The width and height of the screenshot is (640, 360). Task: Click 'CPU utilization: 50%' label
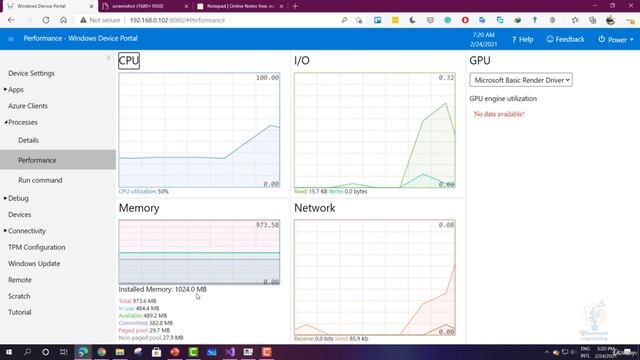[x=143, y=191]
